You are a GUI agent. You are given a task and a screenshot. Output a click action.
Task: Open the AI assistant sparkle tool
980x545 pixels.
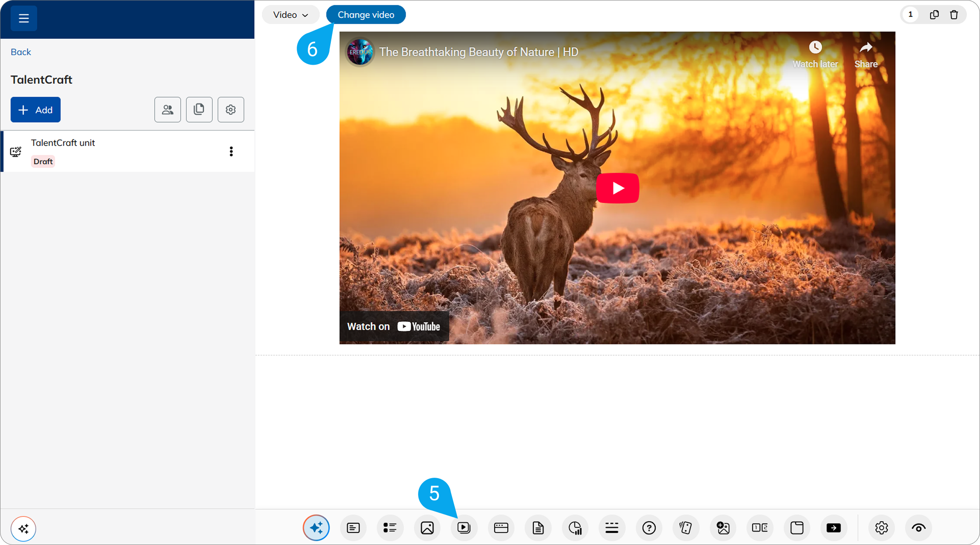316,528
